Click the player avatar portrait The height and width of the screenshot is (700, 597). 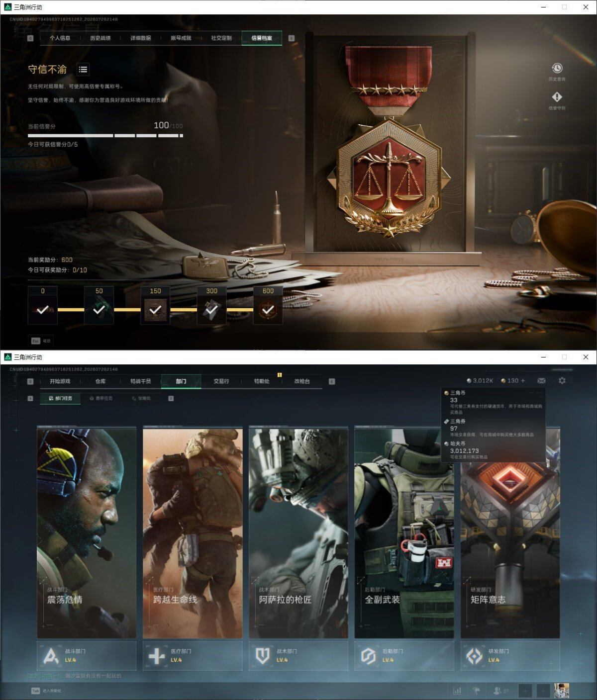[x=562, y=691]
